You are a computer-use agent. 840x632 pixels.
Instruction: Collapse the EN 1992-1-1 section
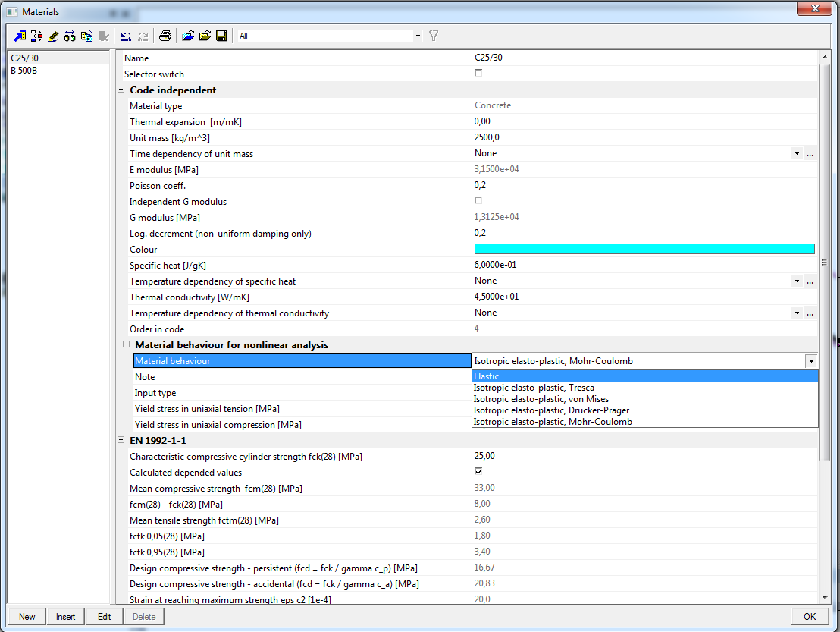click(x=121, y=440)
